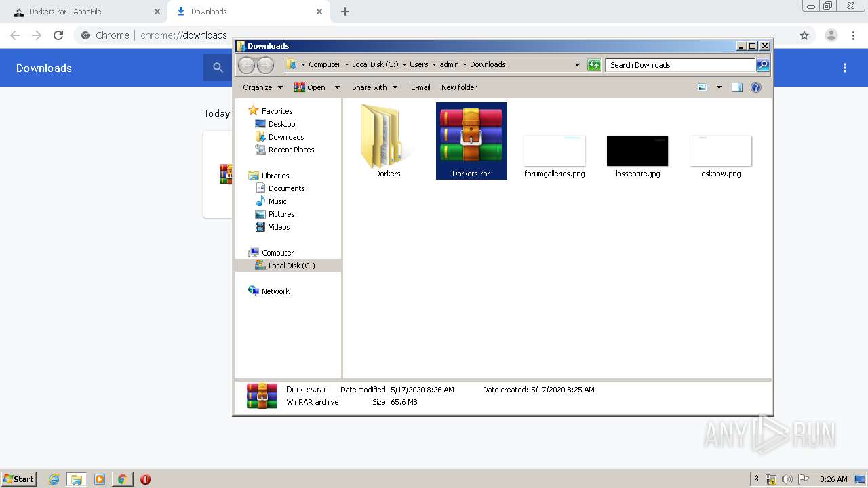Select Recent Places in the navigation pane
Screen dimensions: 868x488
(x=285, y=150)
